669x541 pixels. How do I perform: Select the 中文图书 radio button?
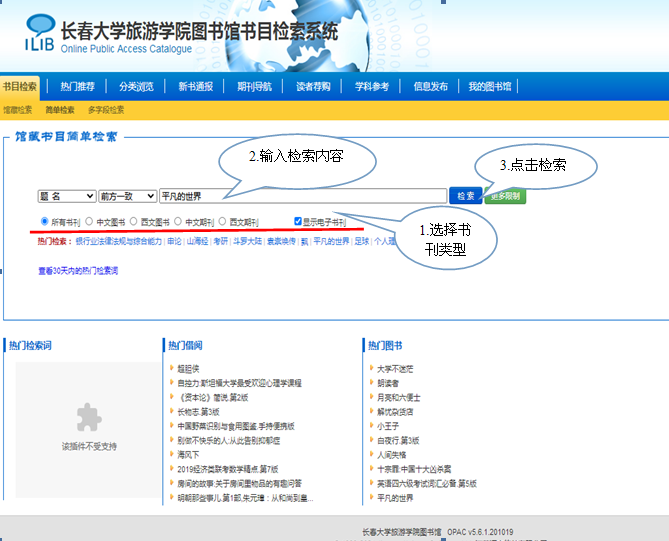89,221
